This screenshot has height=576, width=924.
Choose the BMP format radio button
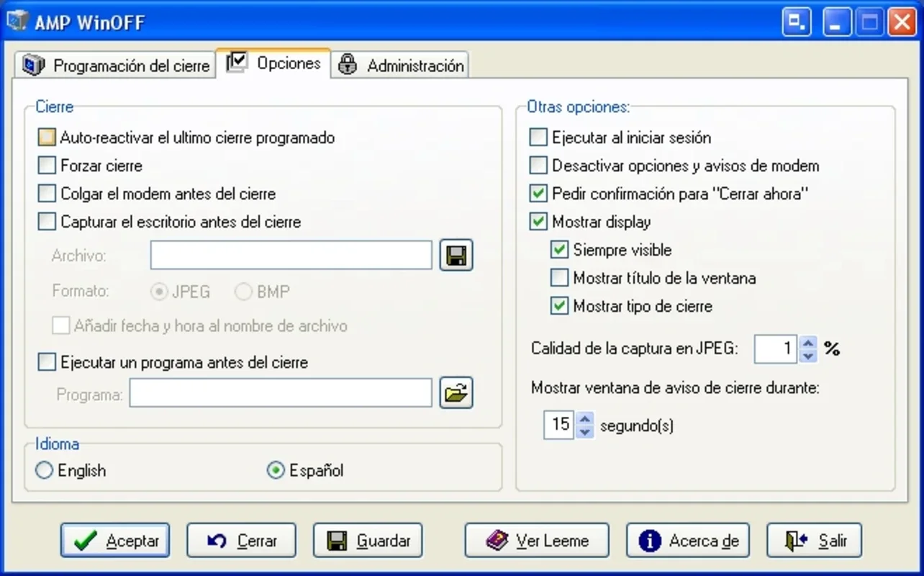point(244,292)
